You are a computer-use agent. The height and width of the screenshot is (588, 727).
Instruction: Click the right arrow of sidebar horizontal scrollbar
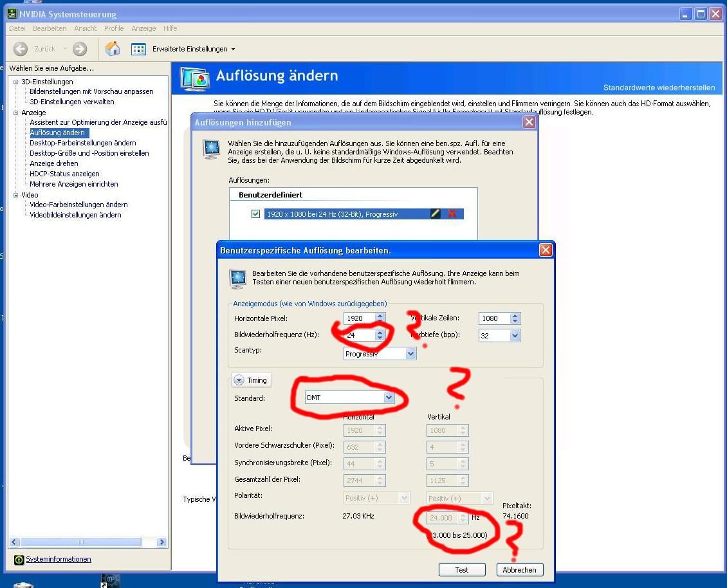(161, 542)
